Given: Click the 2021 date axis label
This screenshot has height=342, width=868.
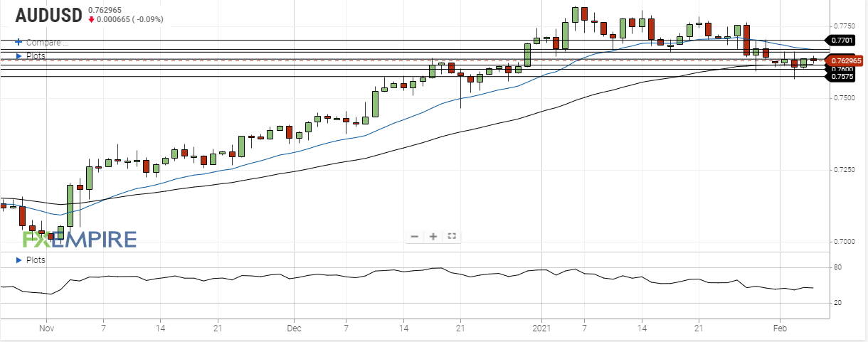Looking at the screenshot, I should coord(542,328).
